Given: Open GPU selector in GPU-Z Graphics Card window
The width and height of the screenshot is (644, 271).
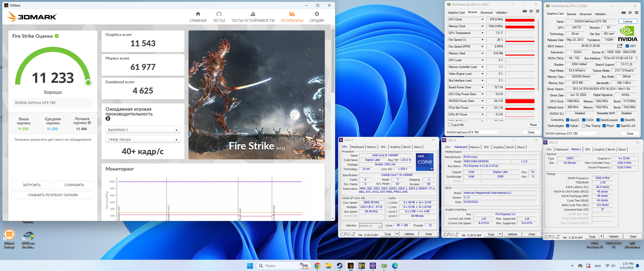Looking at the screenshot, I should (572, 134).
